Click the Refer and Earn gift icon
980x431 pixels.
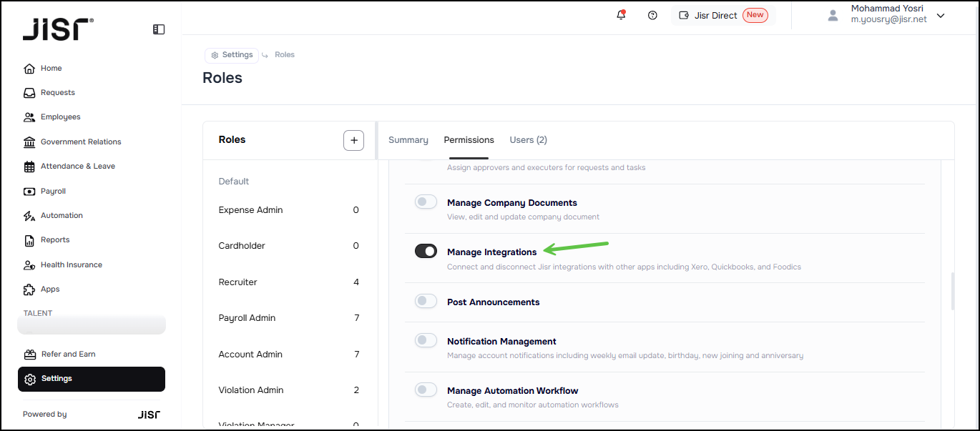(x=29, y=355)
